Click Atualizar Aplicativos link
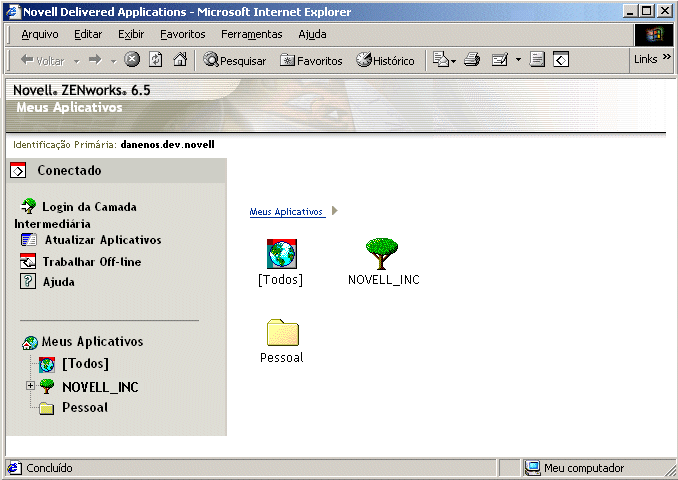Image resolution: width=678 pixels, height=480 pixels. coord(103,240)
